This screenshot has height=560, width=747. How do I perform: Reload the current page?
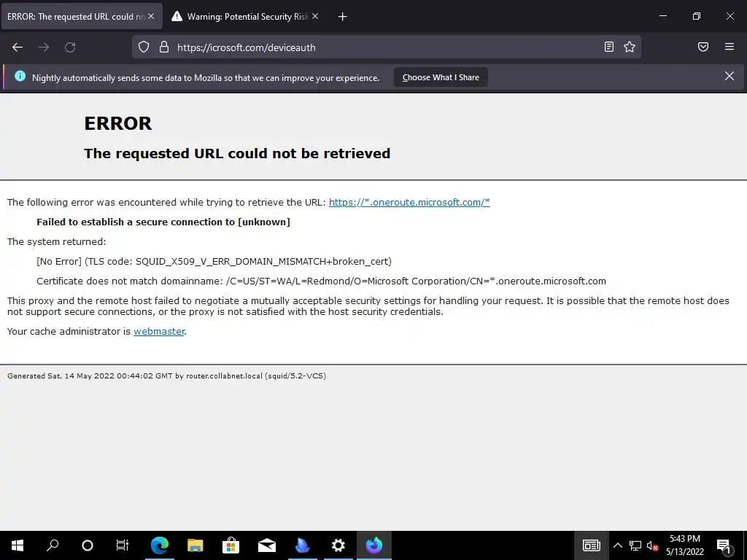[x=70, y=47]
